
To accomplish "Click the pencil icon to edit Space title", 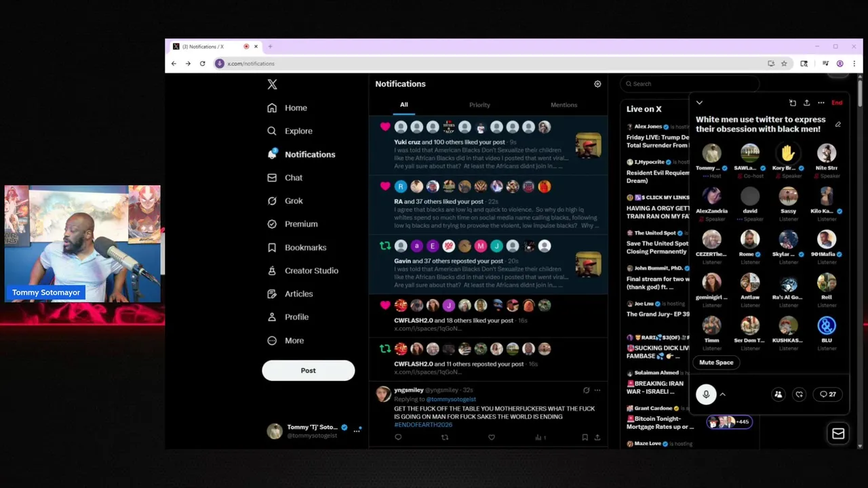I will 838,125.
